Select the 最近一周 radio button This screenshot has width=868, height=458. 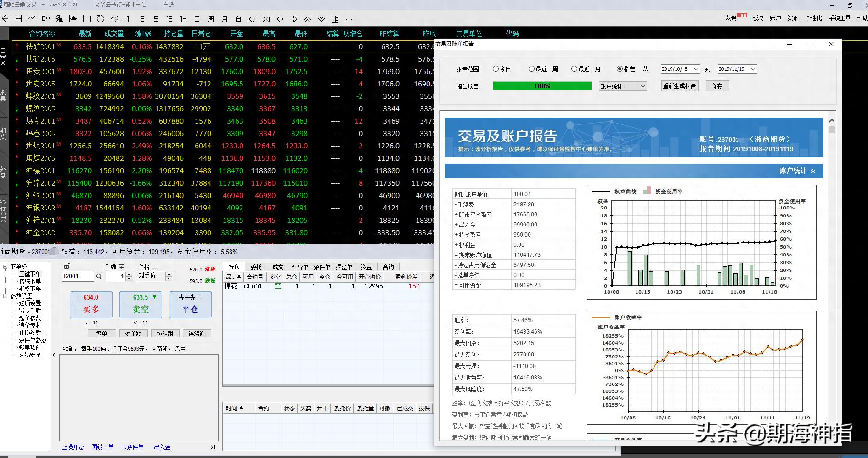[x=531, y=69]
